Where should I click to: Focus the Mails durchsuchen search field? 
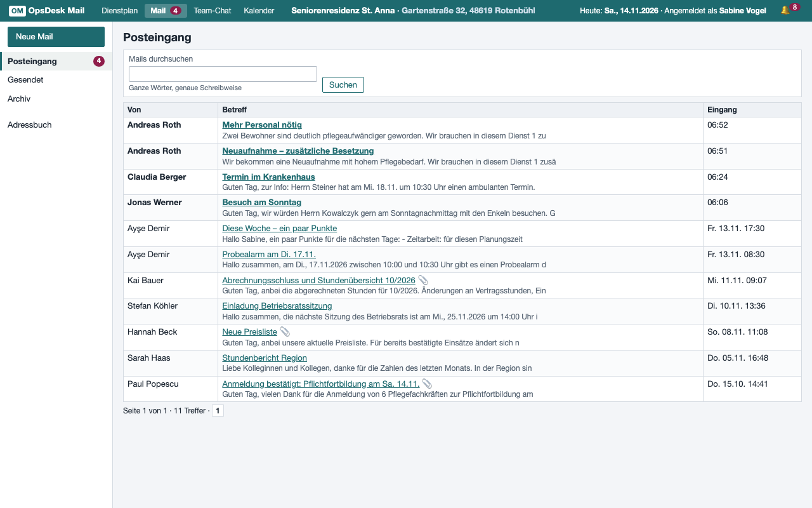(x=223, y=74)
